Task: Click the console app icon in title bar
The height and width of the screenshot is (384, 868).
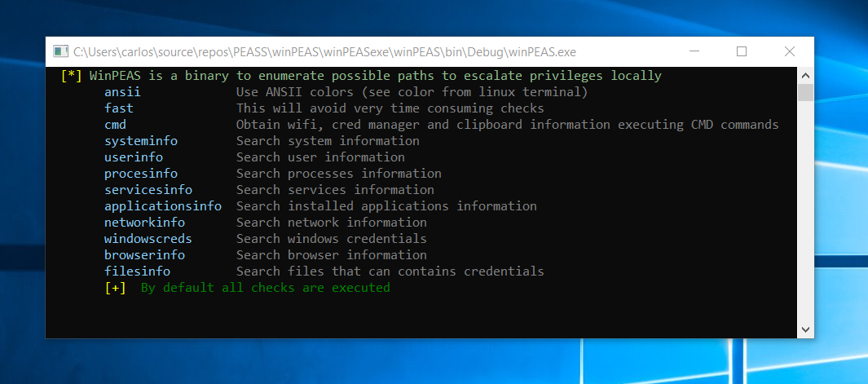Action: (60, 51)
